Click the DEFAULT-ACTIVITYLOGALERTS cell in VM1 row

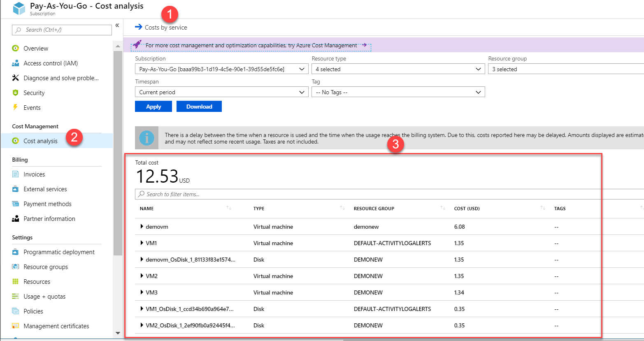point(392,243)
